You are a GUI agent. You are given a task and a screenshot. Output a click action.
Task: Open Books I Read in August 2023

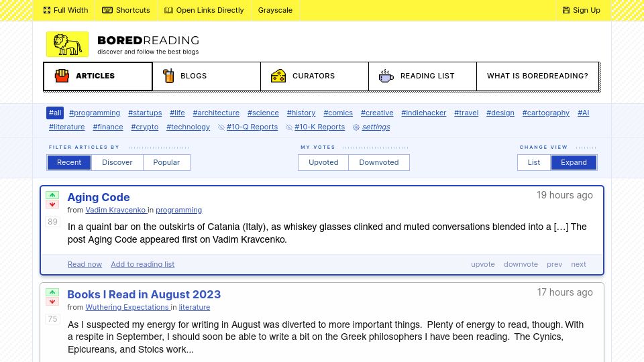(144, 295)
